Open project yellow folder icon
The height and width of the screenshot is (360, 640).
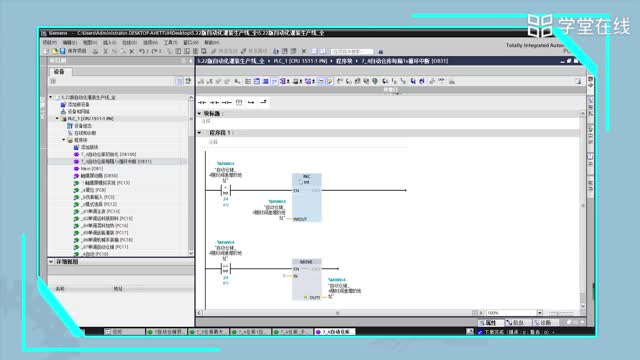[54, 51]
